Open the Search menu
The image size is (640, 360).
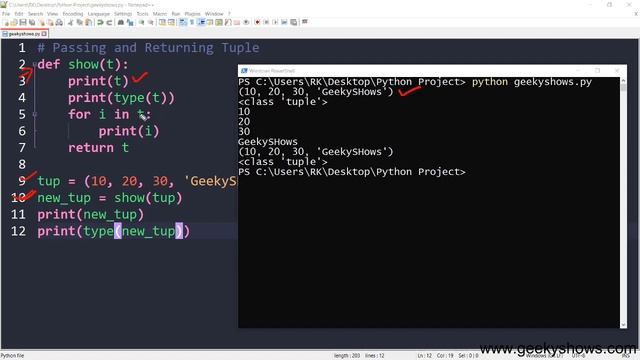pyautogui.click(x=35, y=14)
